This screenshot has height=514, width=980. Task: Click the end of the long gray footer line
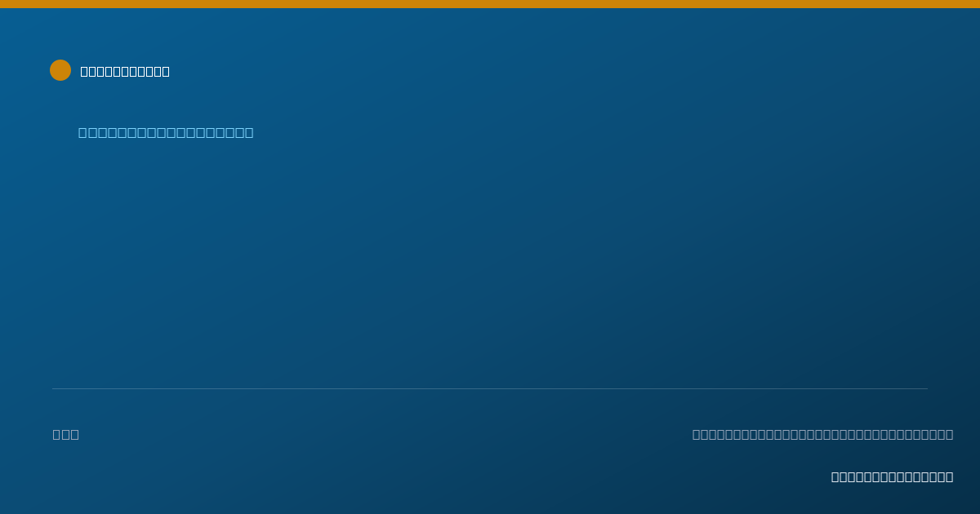click(x=948, y=434)
